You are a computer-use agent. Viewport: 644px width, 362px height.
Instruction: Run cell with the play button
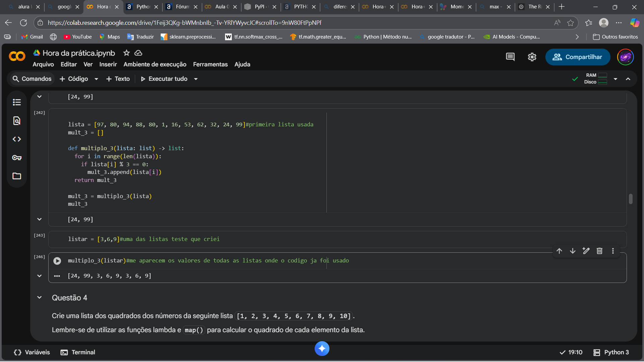pos(57,261)
